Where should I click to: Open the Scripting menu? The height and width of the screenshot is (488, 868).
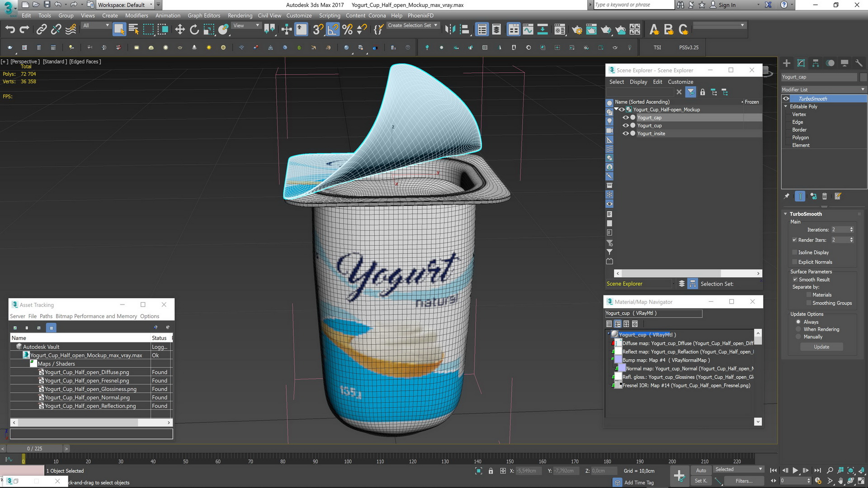pos(330,15)
